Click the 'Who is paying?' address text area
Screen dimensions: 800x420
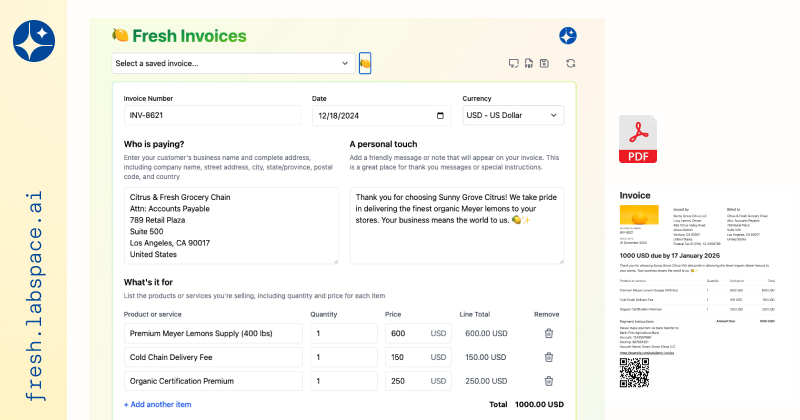pos(230,225)
